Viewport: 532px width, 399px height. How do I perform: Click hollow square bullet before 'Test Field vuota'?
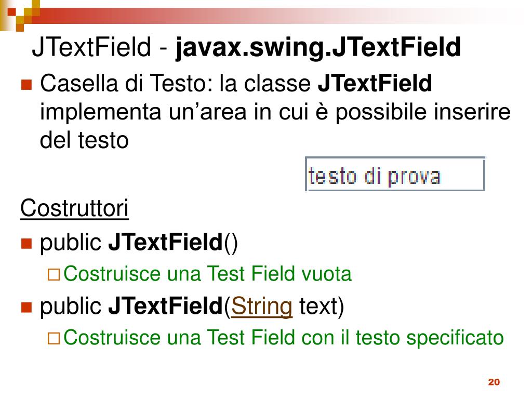[54, 274]
